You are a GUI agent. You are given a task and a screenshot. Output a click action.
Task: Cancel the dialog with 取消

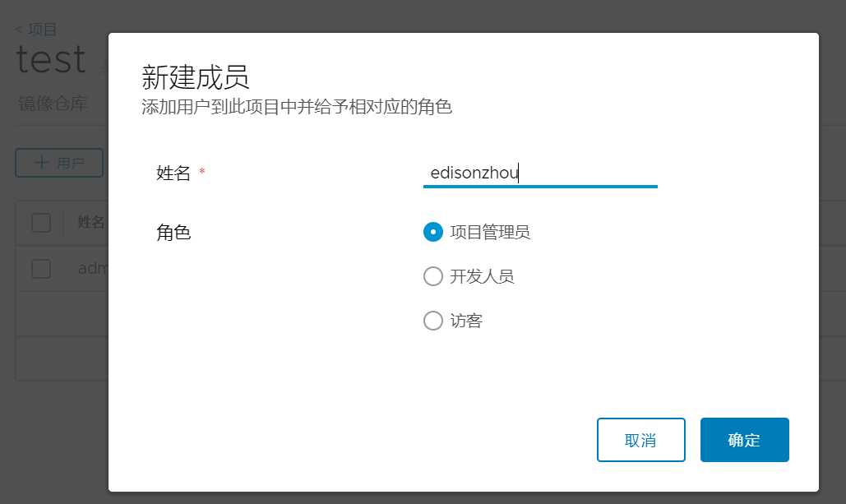(640, 440)
